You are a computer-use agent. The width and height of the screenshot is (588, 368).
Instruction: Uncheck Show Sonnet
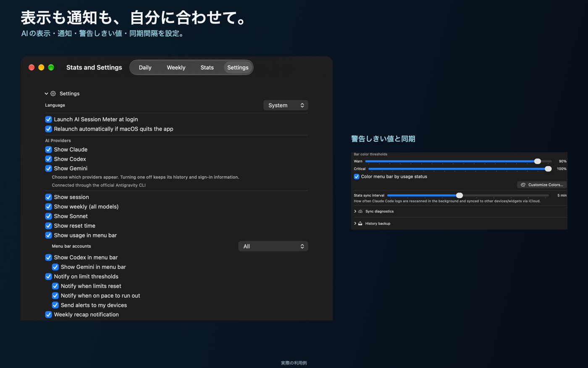point(48,216)
